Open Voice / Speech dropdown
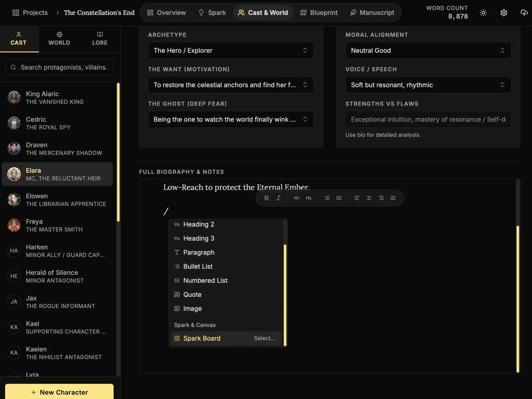The width and height of the screenshot is (532, 399). [428, 85]
